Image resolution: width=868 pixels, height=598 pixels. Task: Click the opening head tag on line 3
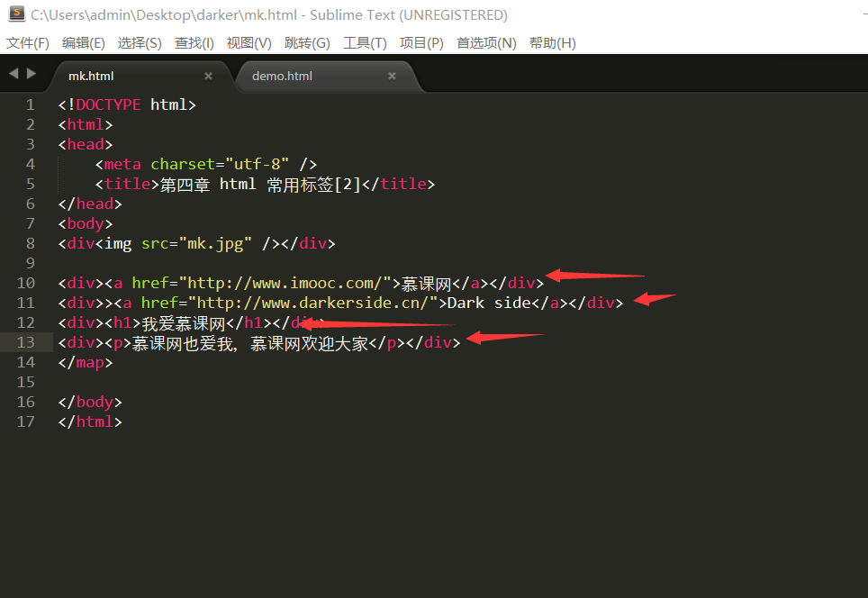tap(86, 144)
